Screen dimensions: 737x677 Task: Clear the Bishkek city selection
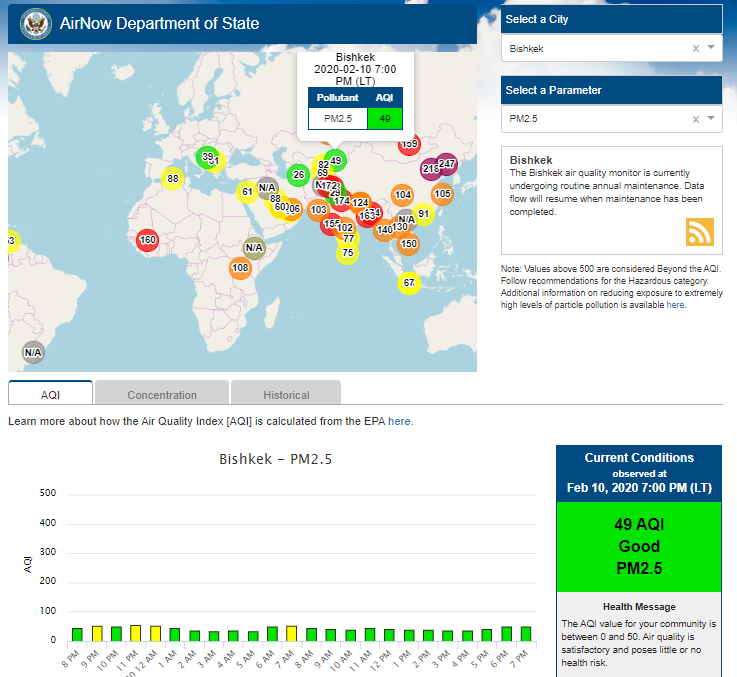click(x=696, y=48)
